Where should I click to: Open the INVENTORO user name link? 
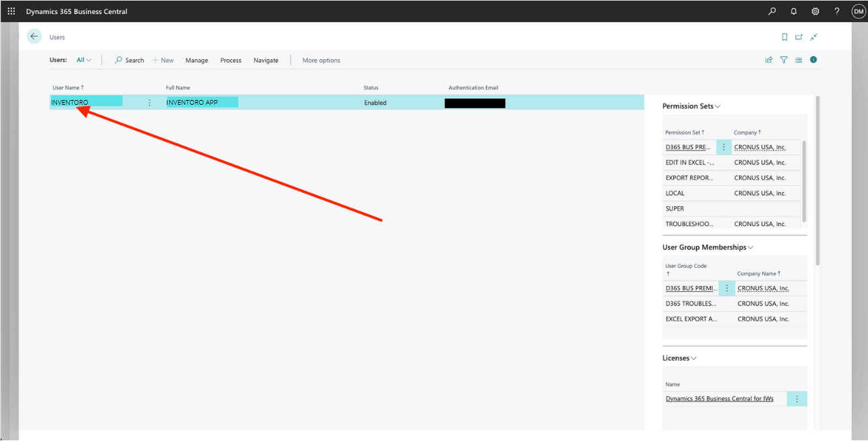pyautogui.click(x=69, y=103)
